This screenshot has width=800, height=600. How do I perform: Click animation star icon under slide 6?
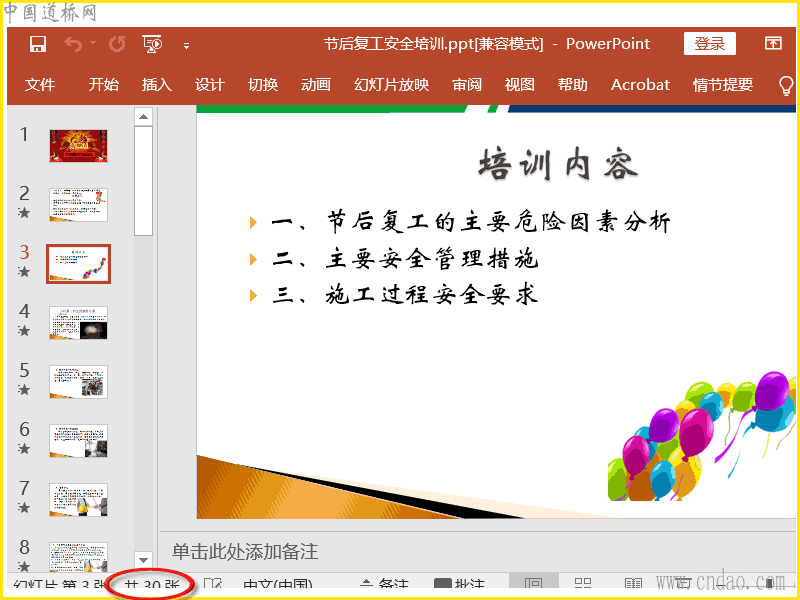pyautogui.click(x=24, y=448)
